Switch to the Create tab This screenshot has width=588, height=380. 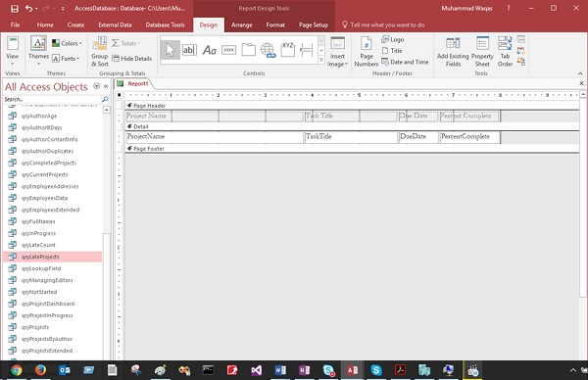click(75, 24)
